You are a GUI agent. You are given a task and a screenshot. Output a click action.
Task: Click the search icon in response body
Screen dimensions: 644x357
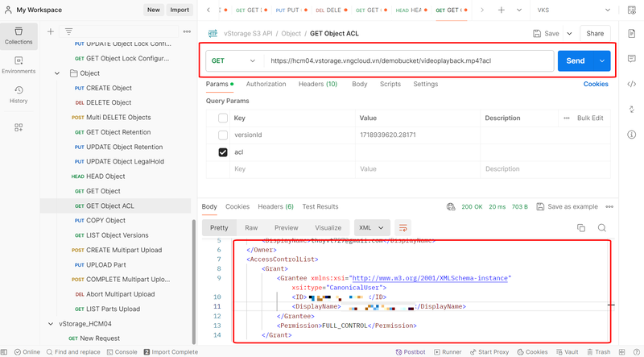tap(601, 228)
